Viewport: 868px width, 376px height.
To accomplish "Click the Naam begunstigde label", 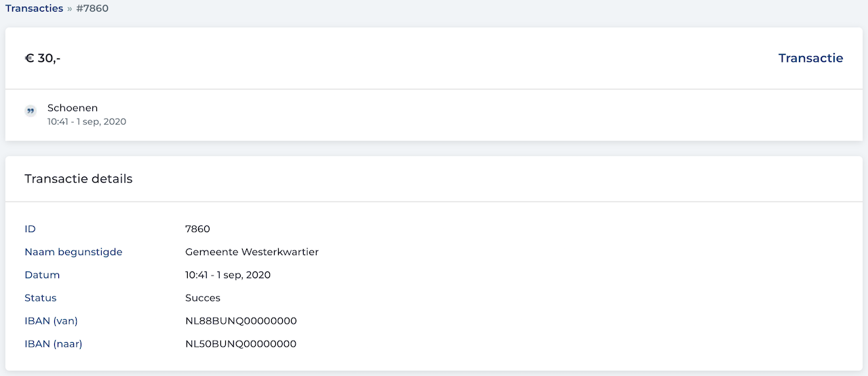I will pyautogui.click(x=73, y=252).
